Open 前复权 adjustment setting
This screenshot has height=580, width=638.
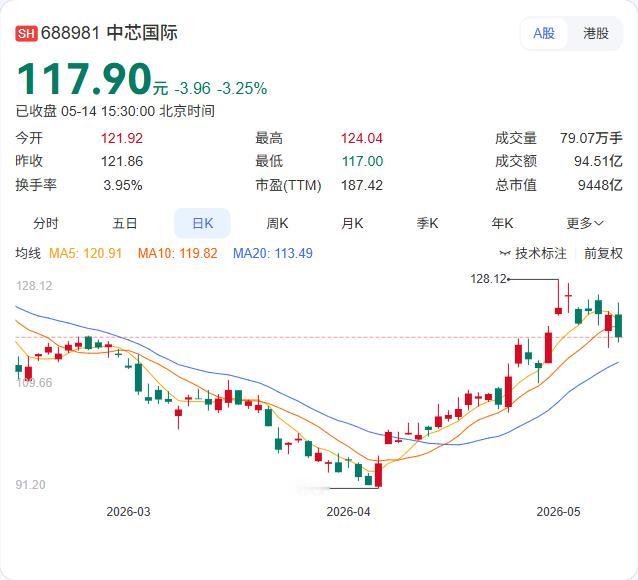coord(603,253)
